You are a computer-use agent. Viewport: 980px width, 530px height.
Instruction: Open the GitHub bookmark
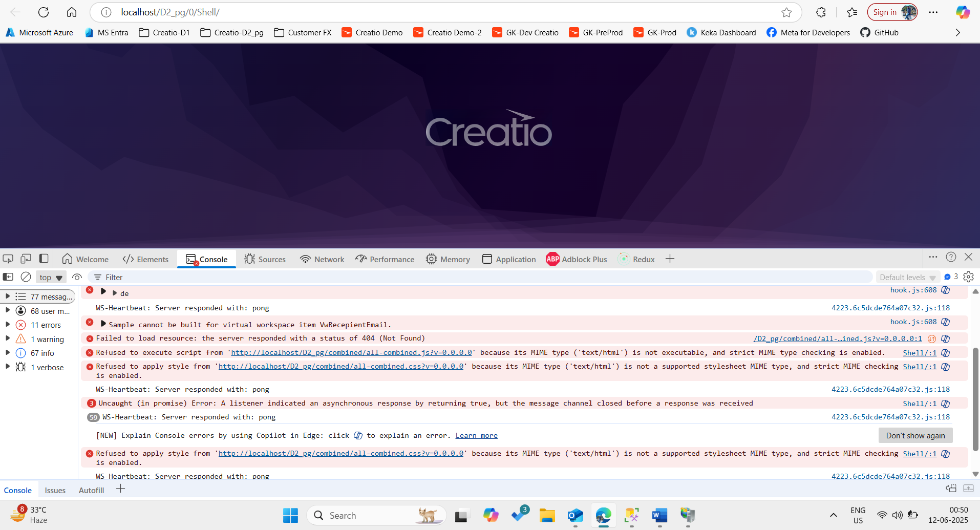point(880,33)
